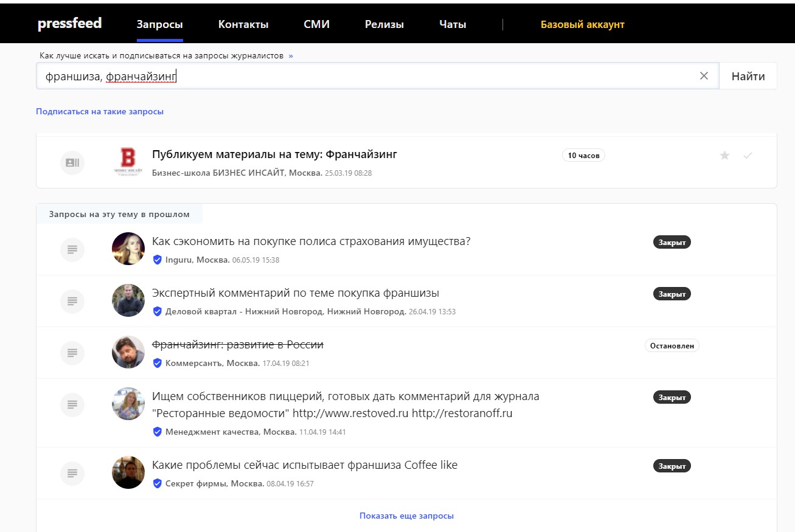The height and width of the screenshot is (532, 795).
Task: Switch to the СМИ tab
Action: point(316,24)
